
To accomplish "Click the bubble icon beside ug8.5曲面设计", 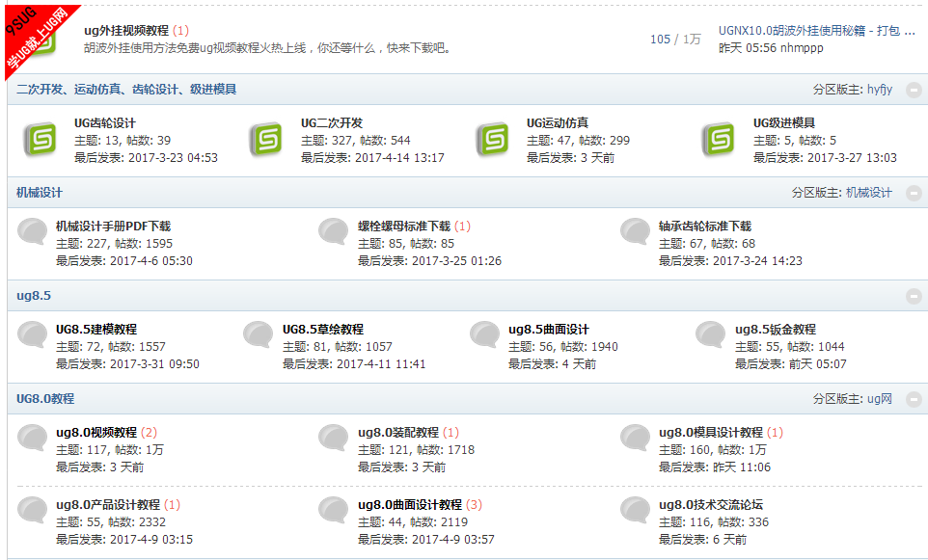I will click(x=485, y=334).
